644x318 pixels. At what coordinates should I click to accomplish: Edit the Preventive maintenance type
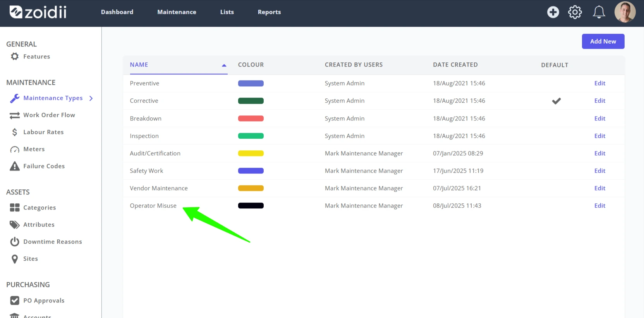click(599, 83)
